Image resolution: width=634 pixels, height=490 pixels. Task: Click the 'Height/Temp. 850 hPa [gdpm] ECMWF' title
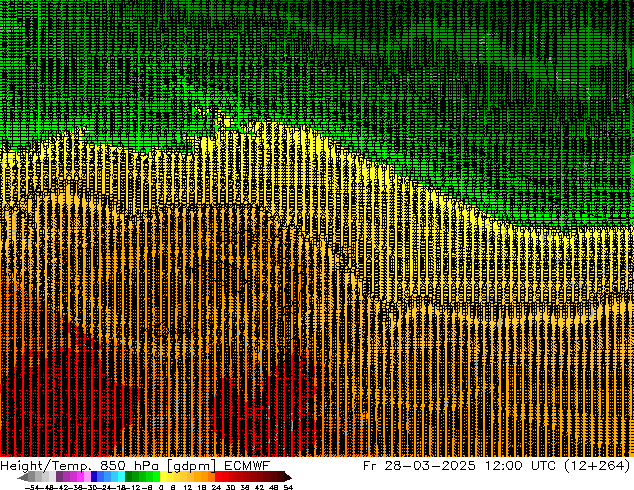[135, 465]
